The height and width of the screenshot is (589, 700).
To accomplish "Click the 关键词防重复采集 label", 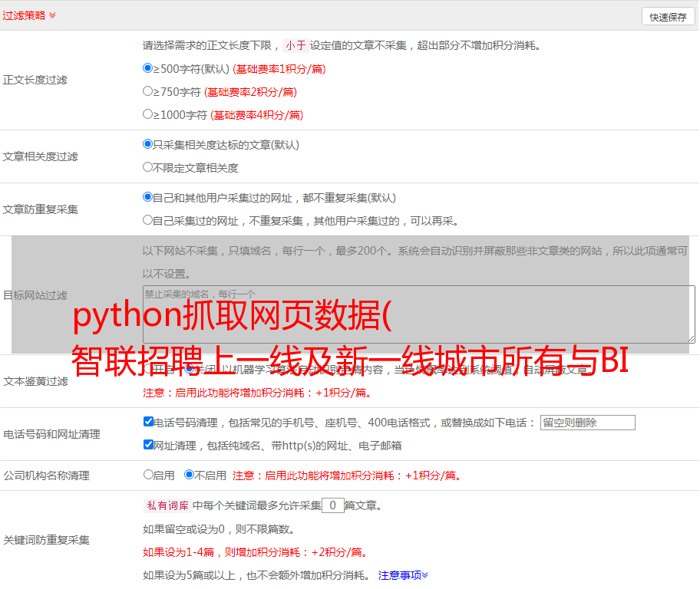I will (46, 540).
